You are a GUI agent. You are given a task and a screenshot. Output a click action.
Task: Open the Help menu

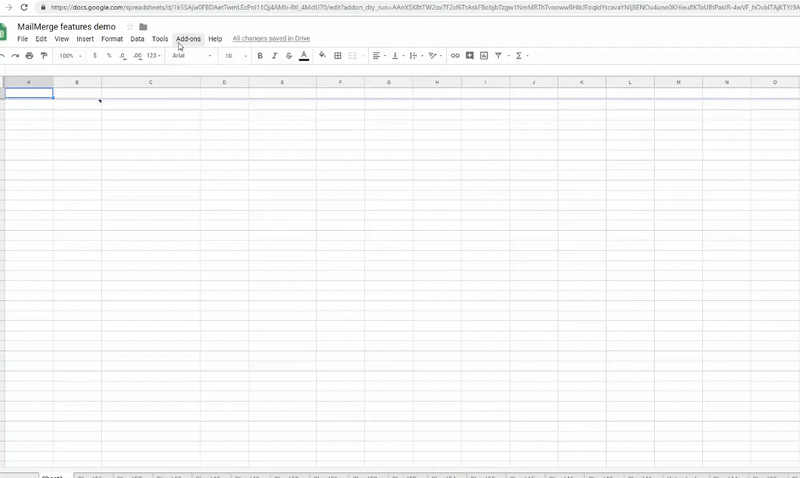click(x=215, y=39)
